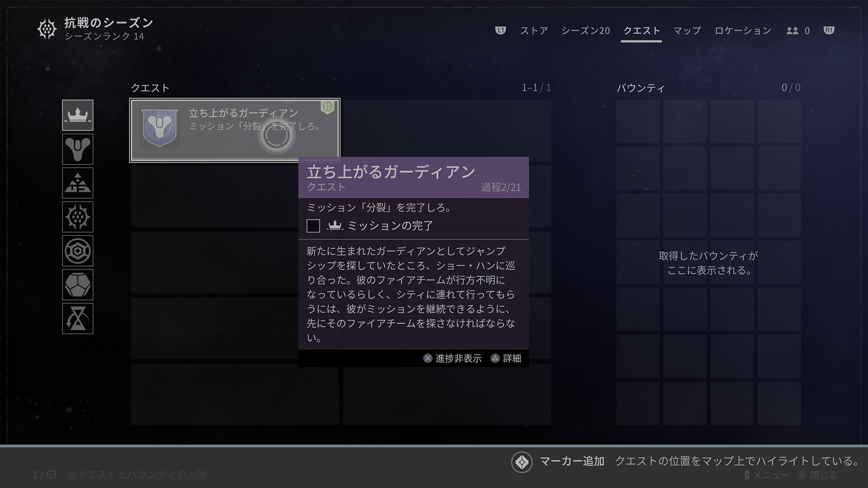Open the fireteam roster icon

pos(792,31)
